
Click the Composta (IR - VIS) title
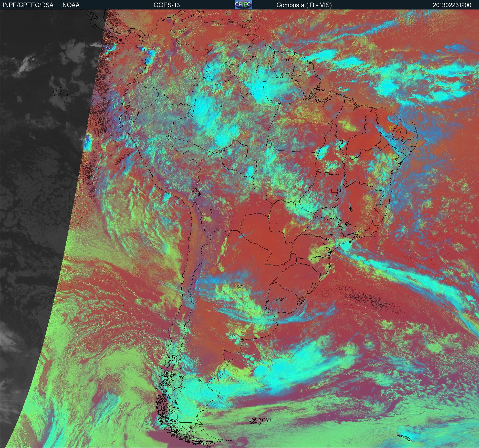(x=304, y=5)
